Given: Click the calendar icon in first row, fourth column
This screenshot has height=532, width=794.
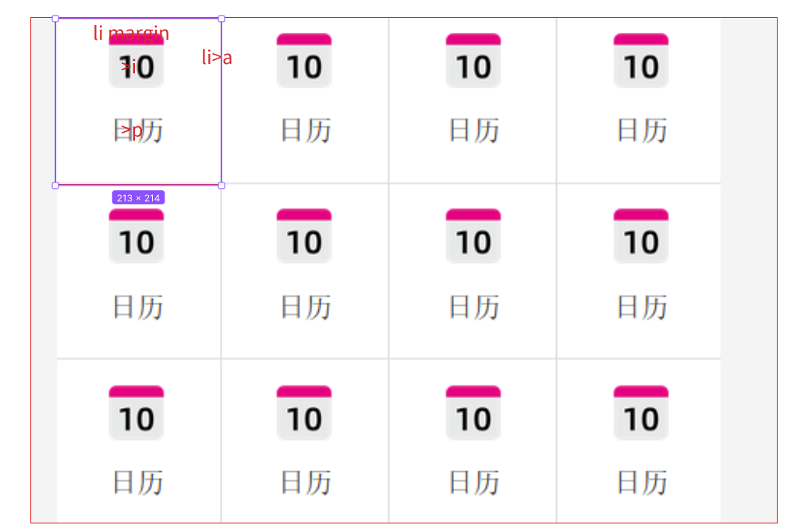Looking at the screenshot, I should coord(641,61).
